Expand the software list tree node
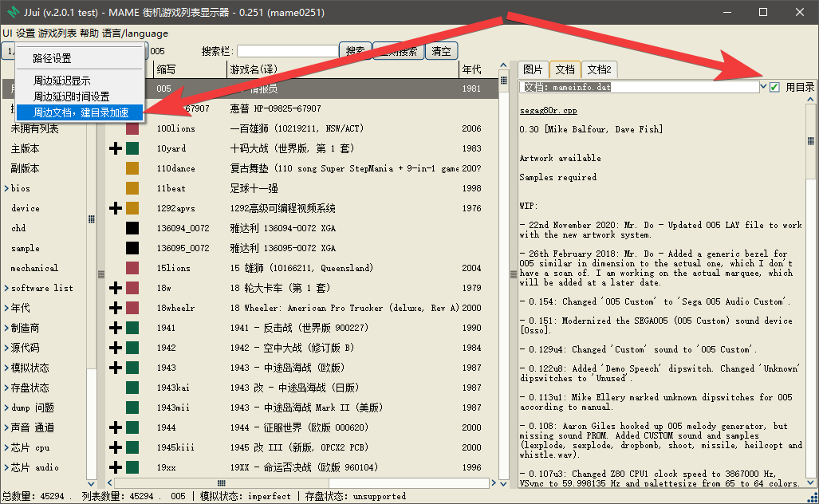 [6, 289]
